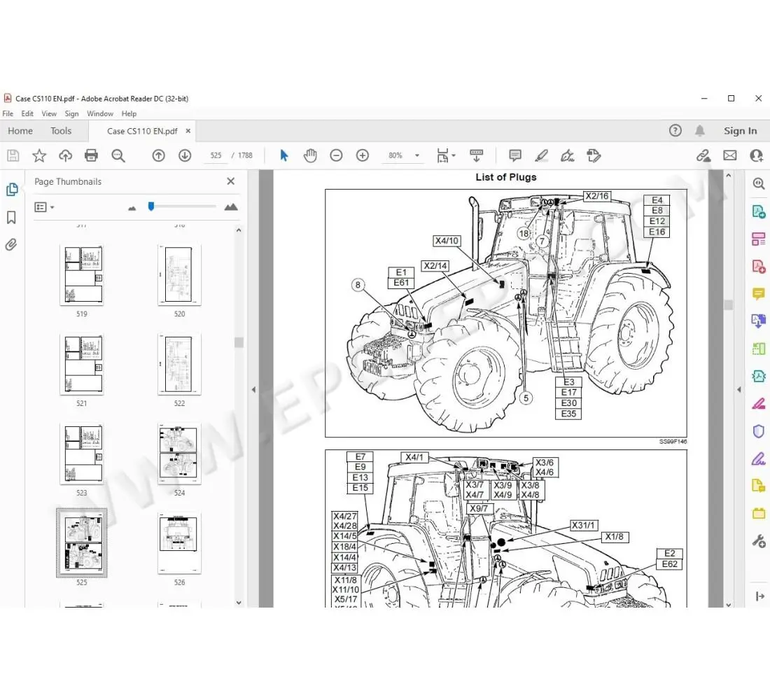This screenshot has width=770, height=700.
Task: Open the Protect shield tool
Action: tap(759, 431)
